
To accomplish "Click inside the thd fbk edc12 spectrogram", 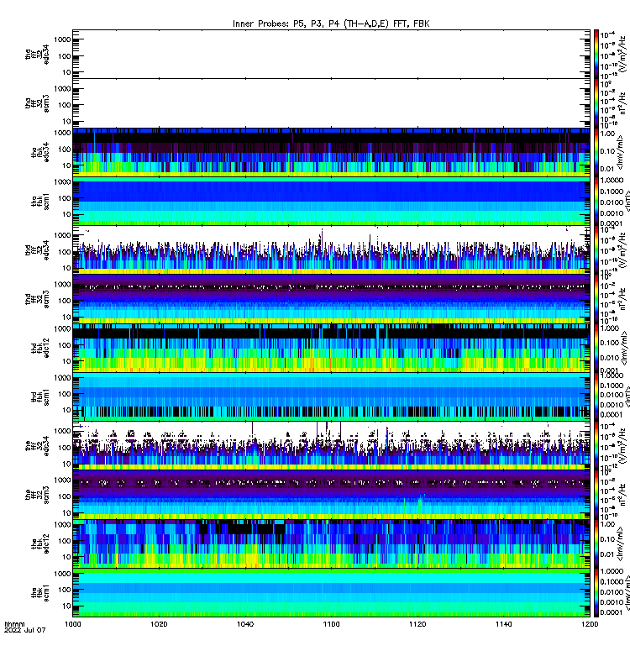I will point(331,348).
